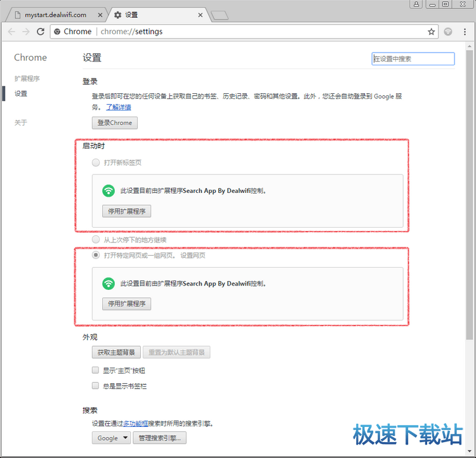Click the 获取主题背景 button
The image size is (476, 458).
pyautogui.click(x=116, y=352)
